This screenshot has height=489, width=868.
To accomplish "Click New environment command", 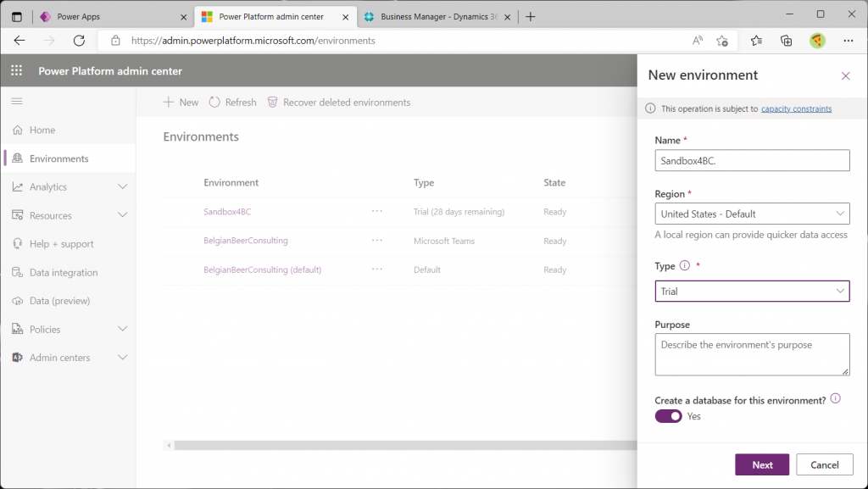I will click(x=181, y=103).
